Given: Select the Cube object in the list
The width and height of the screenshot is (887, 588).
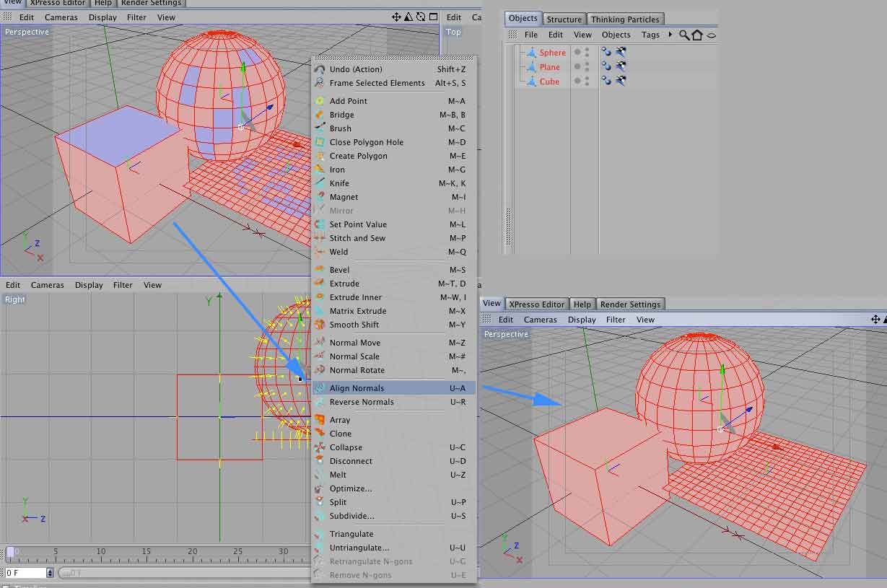Looking at the screenshot, I should pos(549,82).
